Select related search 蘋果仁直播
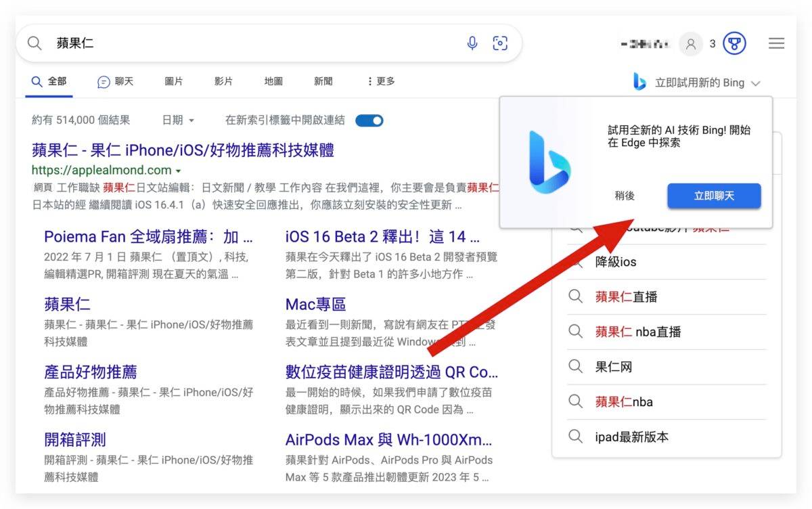 coord(627,296)
